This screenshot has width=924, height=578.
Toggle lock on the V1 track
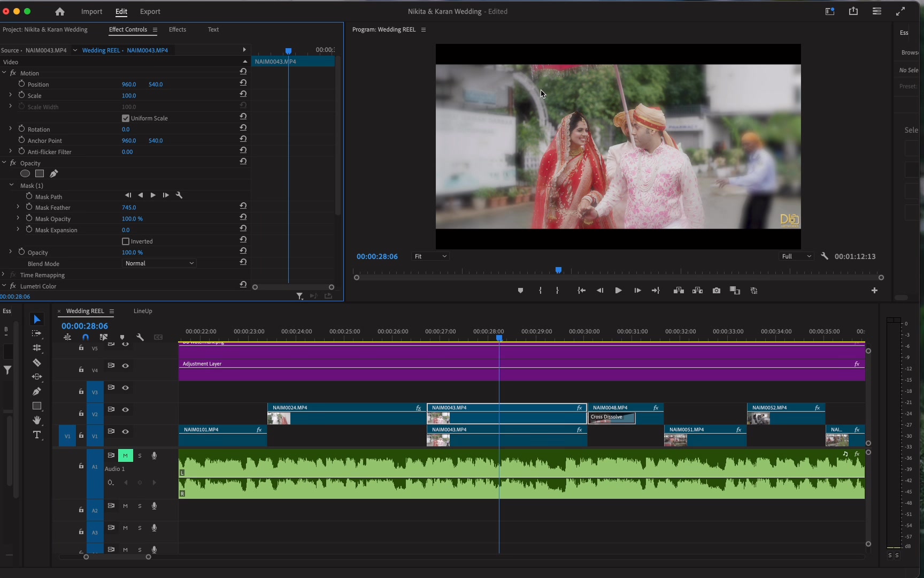[x=81, y=436]
